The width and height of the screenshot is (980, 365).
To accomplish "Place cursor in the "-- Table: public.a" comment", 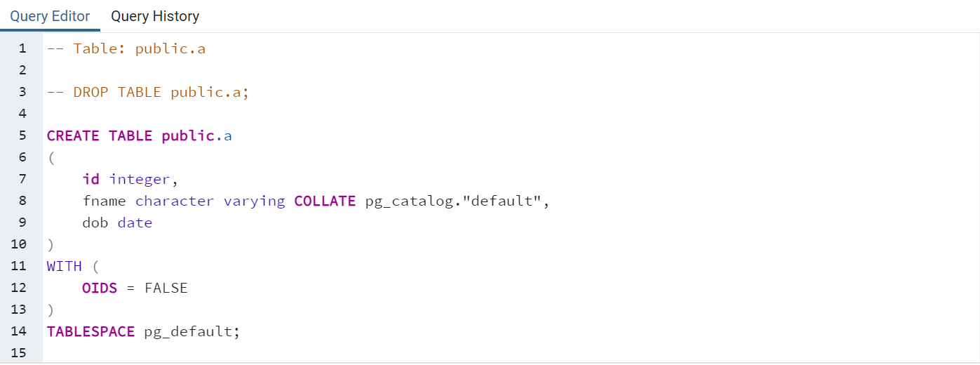I will (x=126, y=49).
